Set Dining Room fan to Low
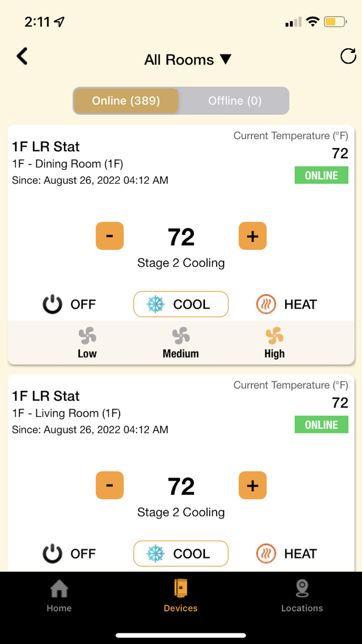Image resolution: width=362 pixels, height=644 pixels. tap(87, 343)
